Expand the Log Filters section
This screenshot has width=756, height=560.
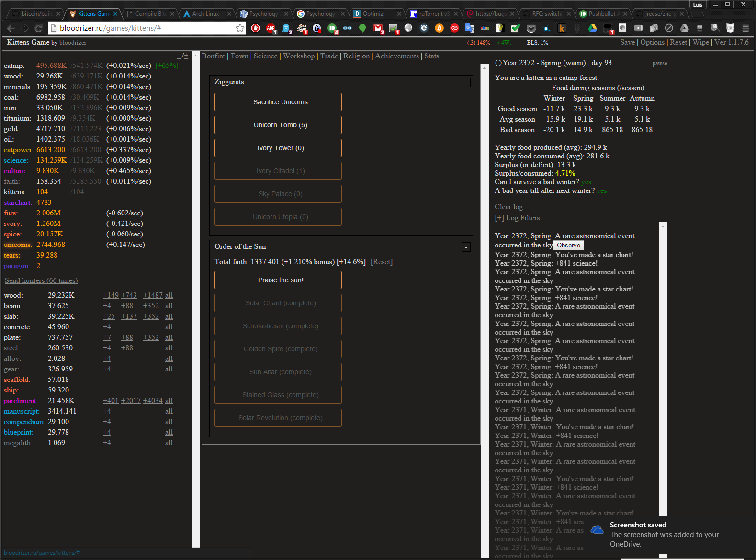coord(517,218)
